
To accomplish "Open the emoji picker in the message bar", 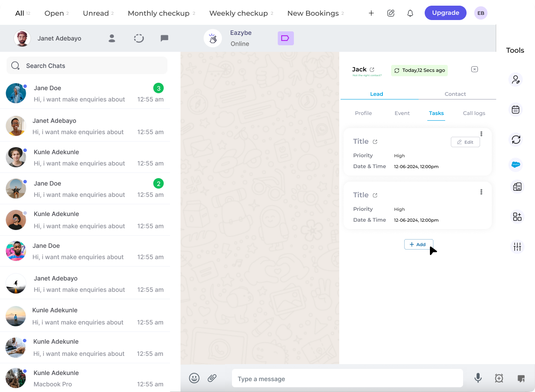I will 194,378.
